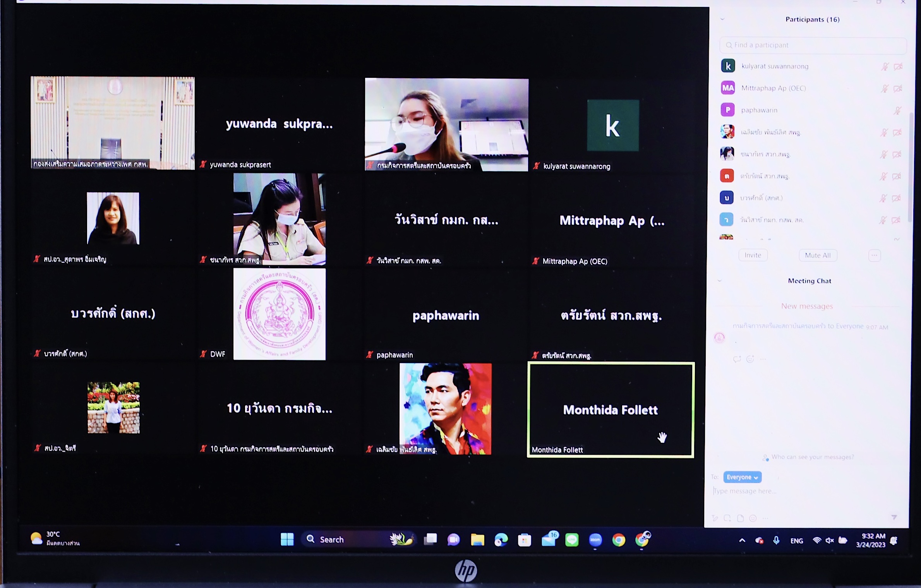Select the DWF logo video tile
Screen dimensions: 921x588
(x=280, y=314)
